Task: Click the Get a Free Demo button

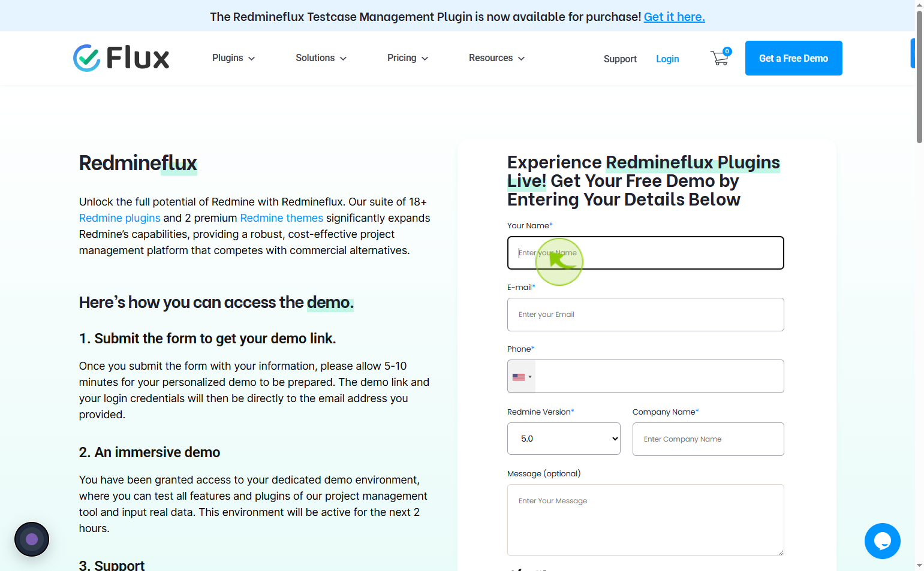Action: (794, 58)
